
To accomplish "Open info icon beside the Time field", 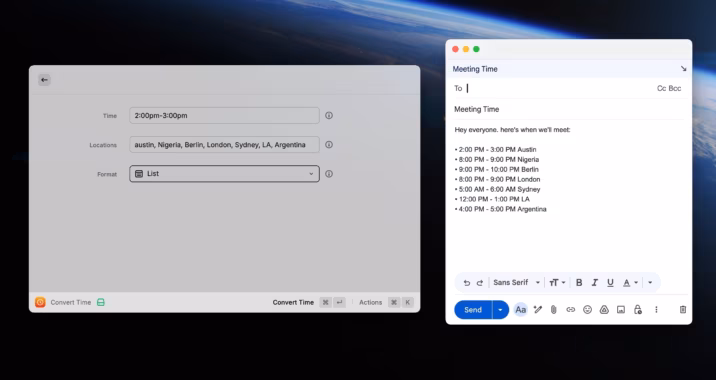I will pyautogui.click(x=329, y=116).
